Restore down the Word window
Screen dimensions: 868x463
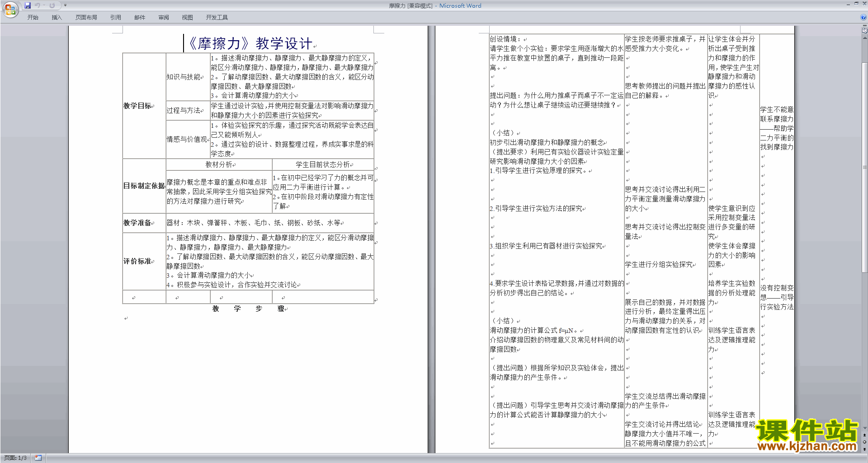tap(856, 4)
